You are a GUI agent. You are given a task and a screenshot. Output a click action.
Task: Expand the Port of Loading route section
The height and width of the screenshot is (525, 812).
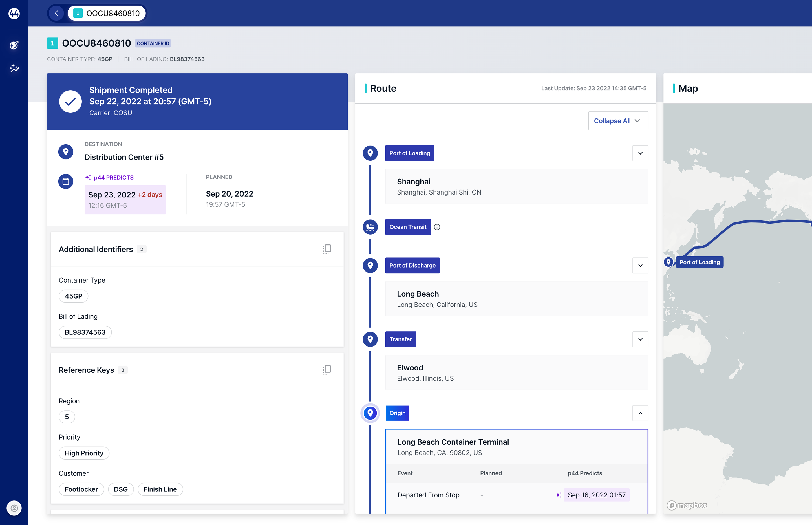point(640,153)
